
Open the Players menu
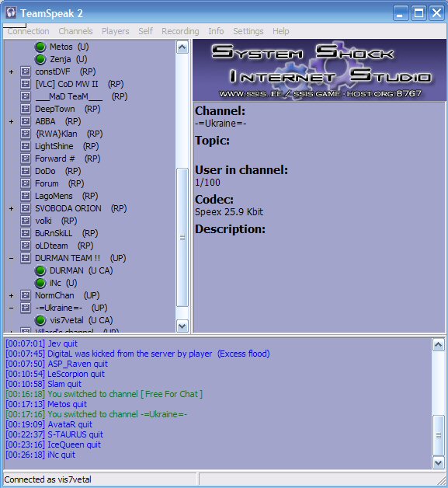pos(116,31)
